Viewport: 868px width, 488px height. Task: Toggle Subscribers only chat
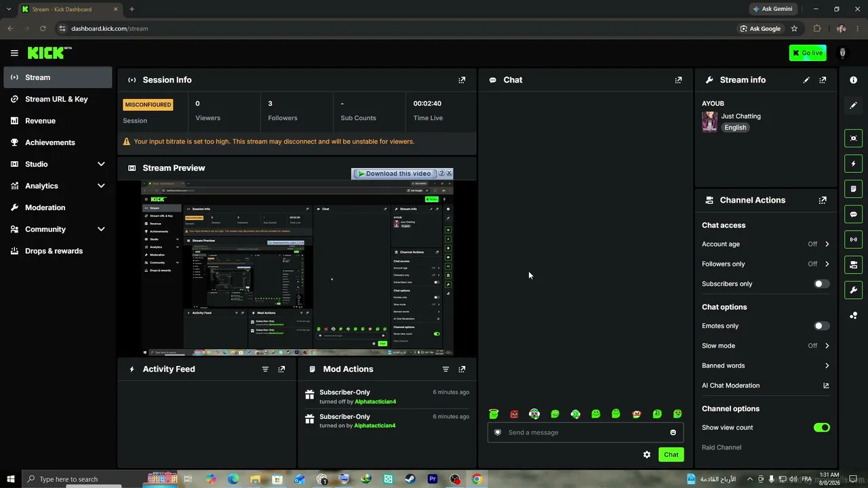(x=821, y=284)
